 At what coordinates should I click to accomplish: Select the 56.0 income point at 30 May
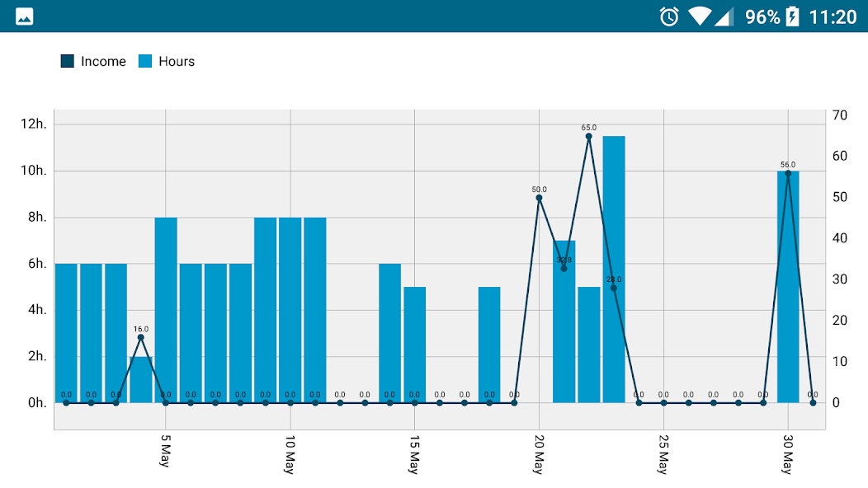point(788,173)
